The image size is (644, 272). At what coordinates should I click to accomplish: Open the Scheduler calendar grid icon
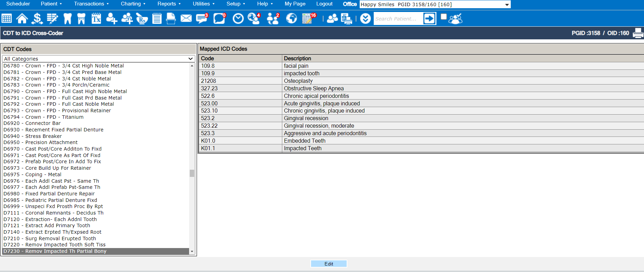pos(7,18)
